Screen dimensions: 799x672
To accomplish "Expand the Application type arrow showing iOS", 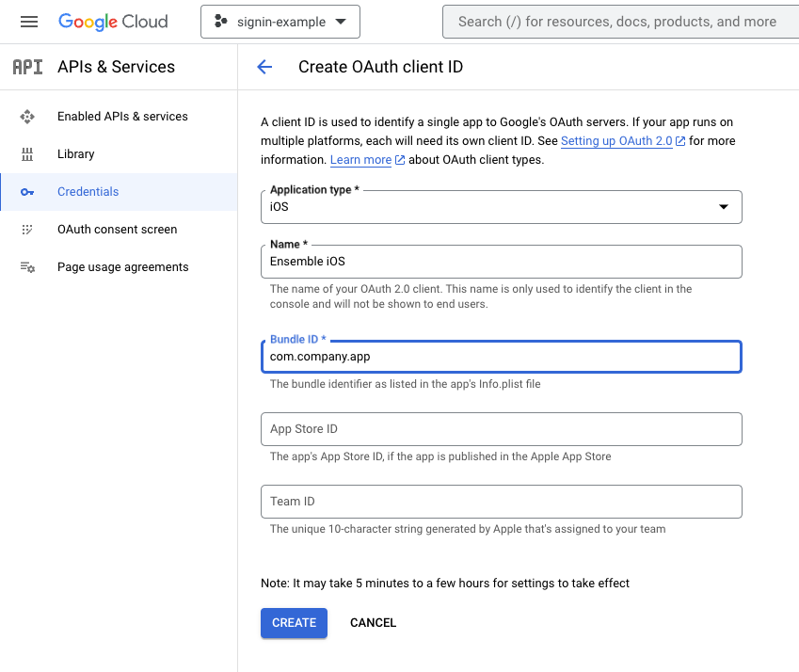I will (x=724, y=206).
